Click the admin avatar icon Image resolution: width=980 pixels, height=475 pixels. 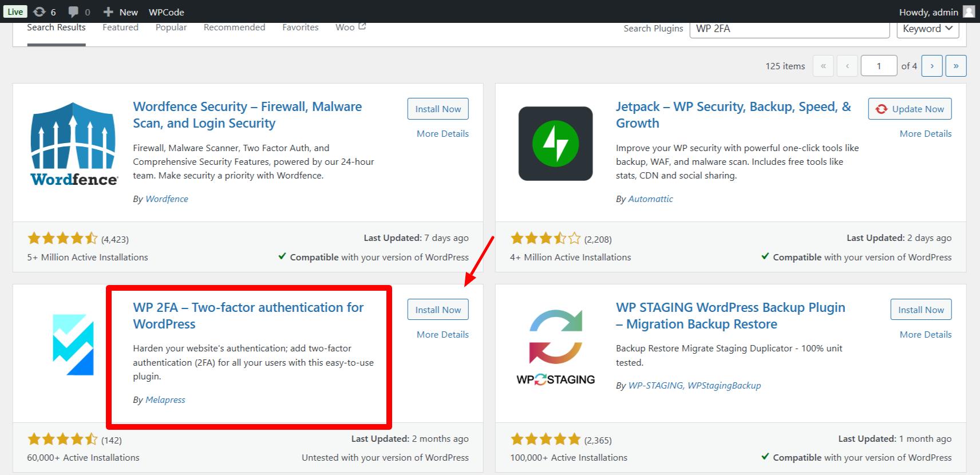(x=969, y=11)
